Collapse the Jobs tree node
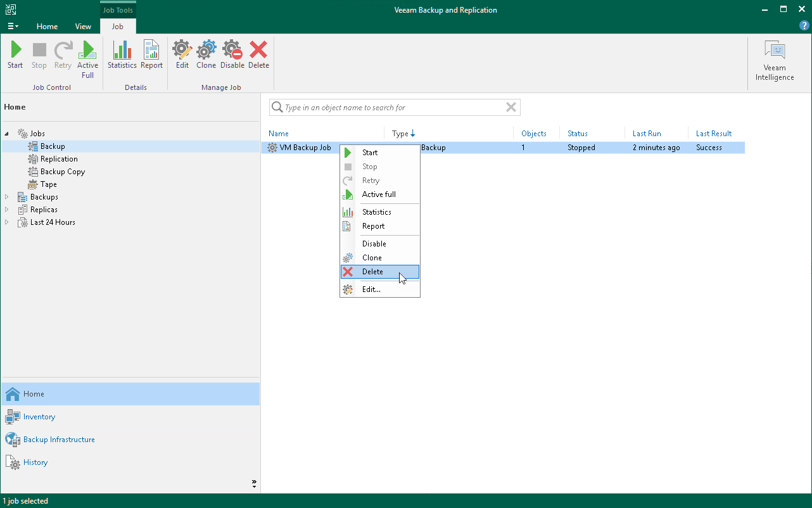Screen dimensions: 812x508 pos(7,134)
